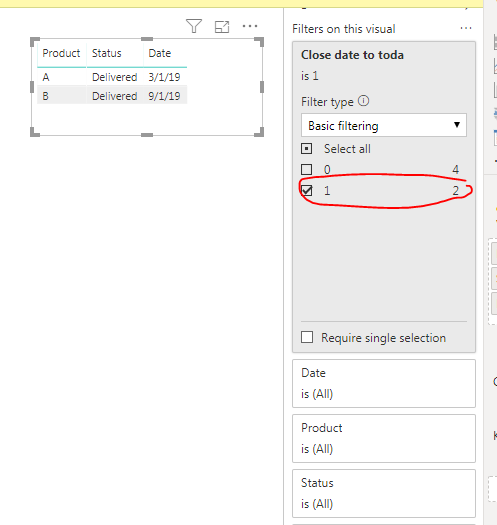Enable Require single selection checkbox

click(x=307, y=337)
